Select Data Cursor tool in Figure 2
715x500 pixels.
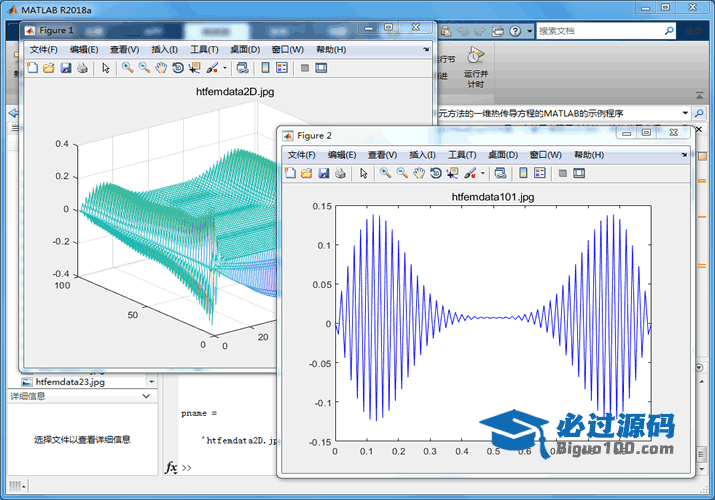coord(452,173)
